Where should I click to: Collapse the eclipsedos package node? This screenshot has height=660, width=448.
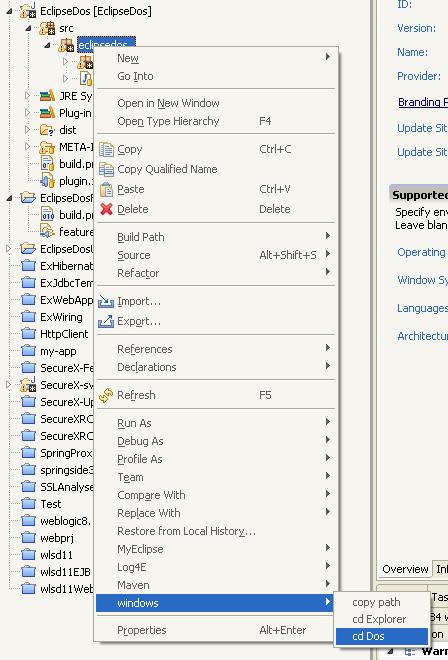pos(47,45)
